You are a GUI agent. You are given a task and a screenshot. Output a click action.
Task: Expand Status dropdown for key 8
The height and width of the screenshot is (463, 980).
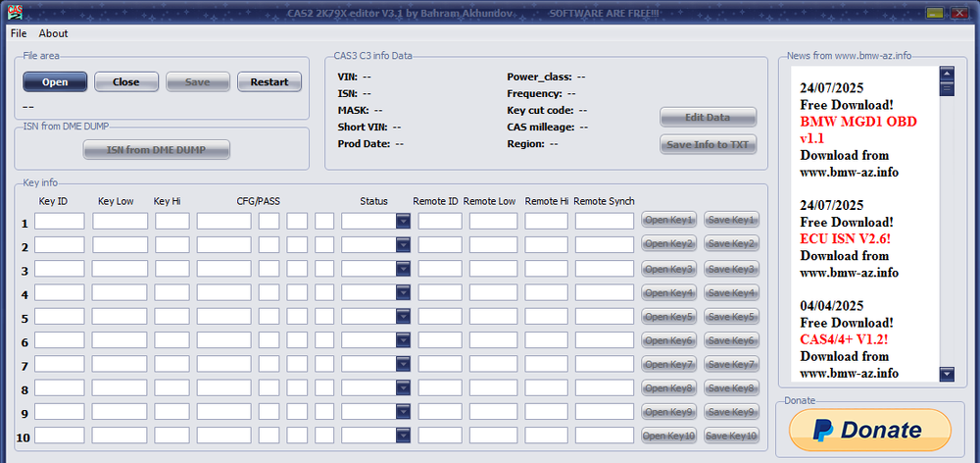pyautogui.click(x=403, y=387)
